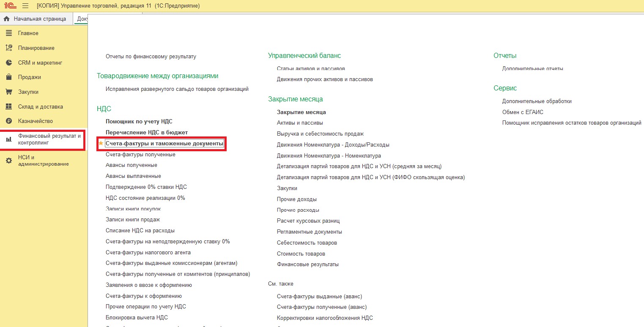
Task: Open Расчет курсовых разниц
Action: 308,221
